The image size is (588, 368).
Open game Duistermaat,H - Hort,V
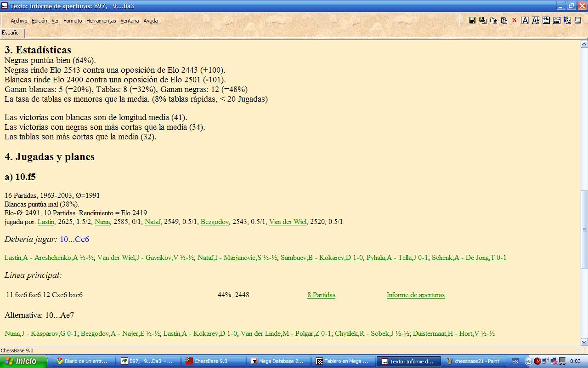[454, 333]
